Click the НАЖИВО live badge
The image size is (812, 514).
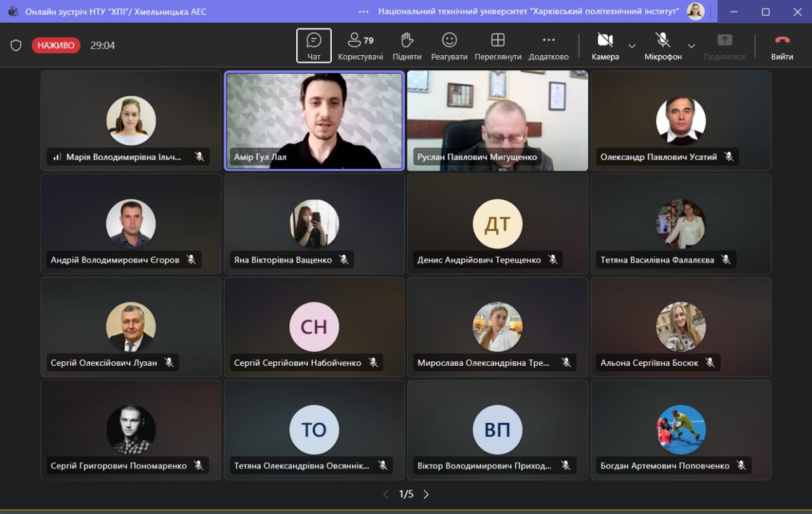(56, 46)
